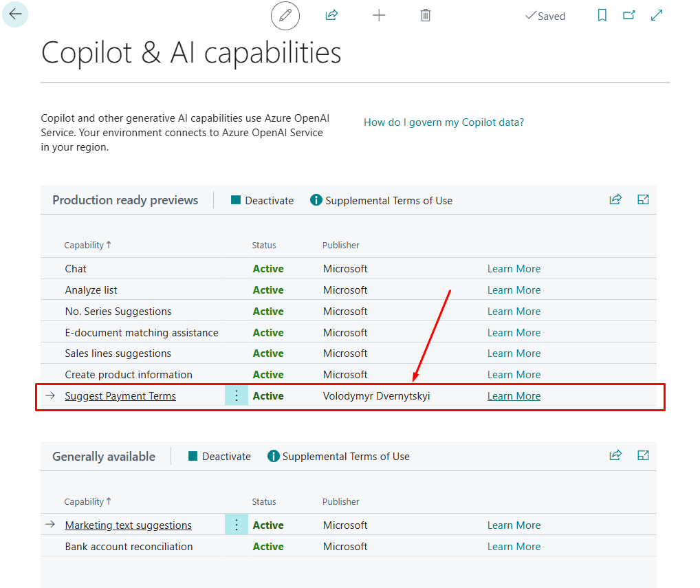Expand page with diagonal arrows icon
Screen dimensions: 700x588
pyautogui.click(x=656, y=16)
